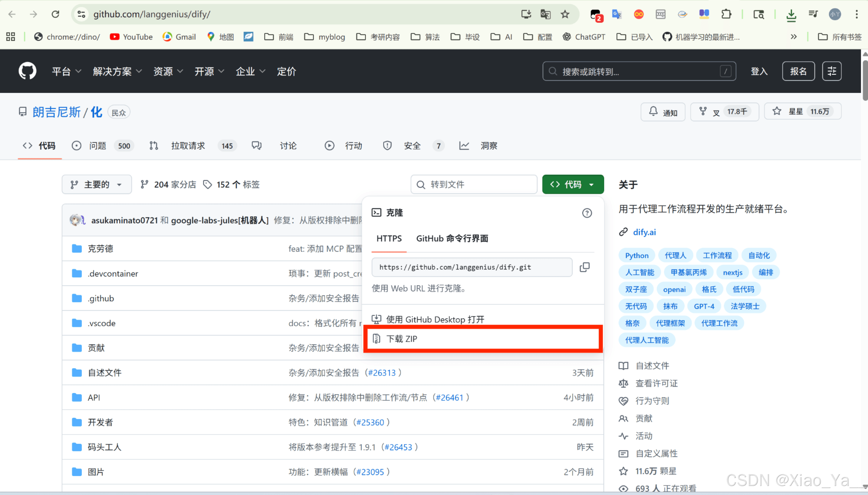Screen dimensions: 868x495
Task: Click the GitHub Octocat logo
Action: point(27,71)
